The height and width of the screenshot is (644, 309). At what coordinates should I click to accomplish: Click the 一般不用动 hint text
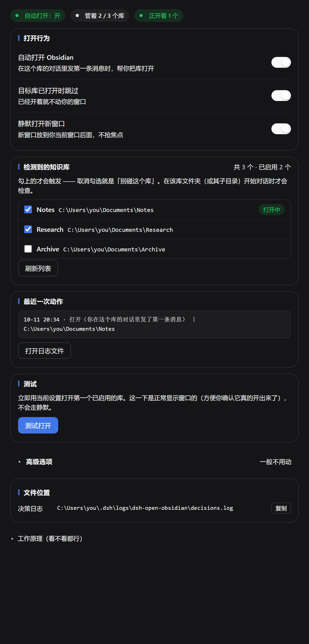pyautogui.click(x=276, y=462)
